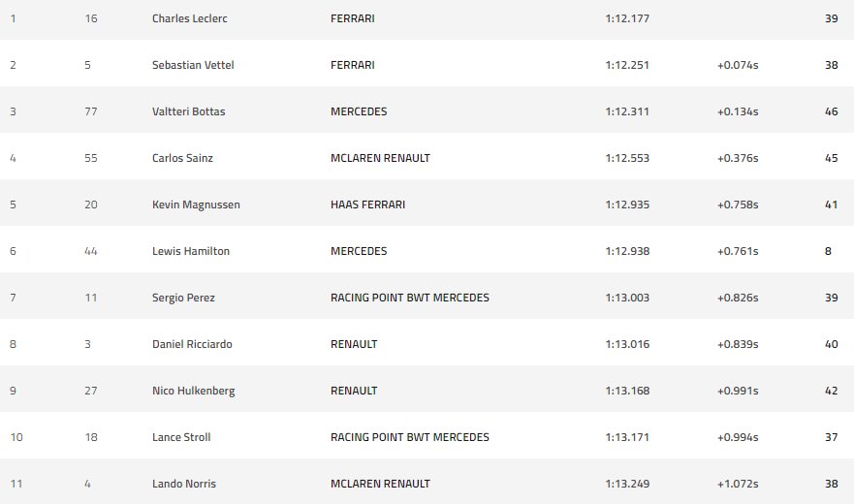This screenshot has width=854, height=504.
Task: Click Lance Stroll's name
Action: coord(181,437)
